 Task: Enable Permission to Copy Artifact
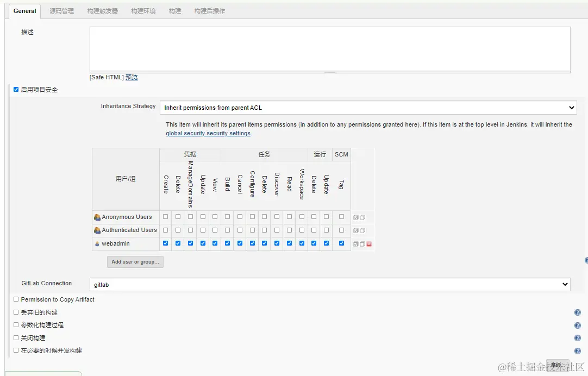point(16,299)
